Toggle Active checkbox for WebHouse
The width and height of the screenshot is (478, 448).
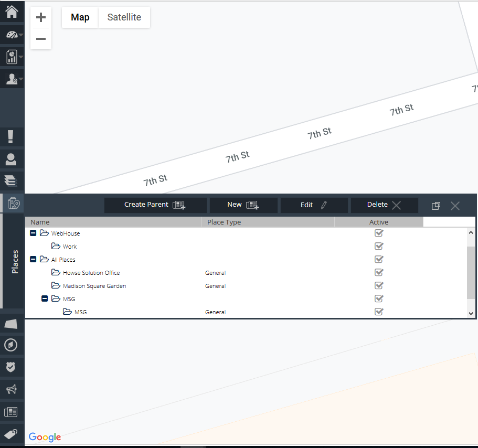379,233
